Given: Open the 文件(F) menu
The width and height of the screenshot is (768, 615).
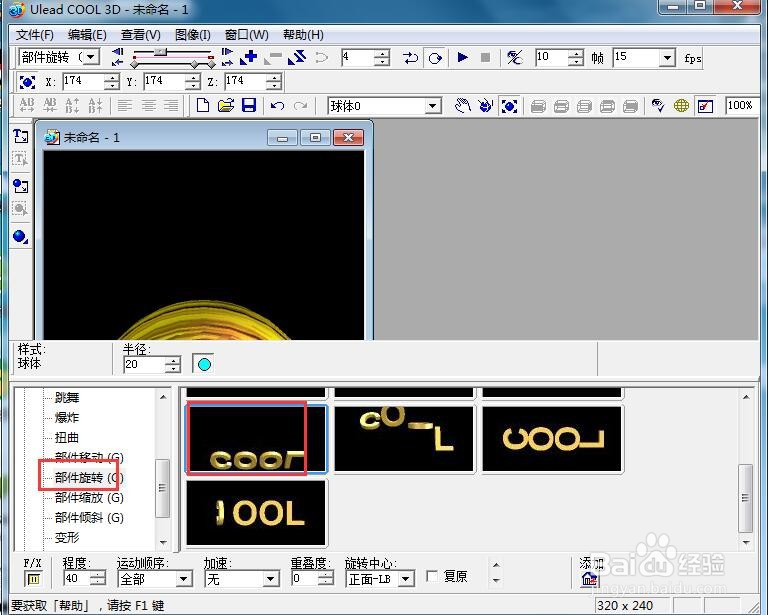Looking at the screenshot, I should pyautogui.click(x=34, y=35).
